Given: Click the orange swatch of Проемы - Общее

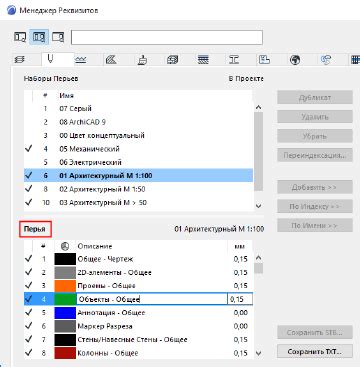Looking at the screenshot, I should 65,286.
